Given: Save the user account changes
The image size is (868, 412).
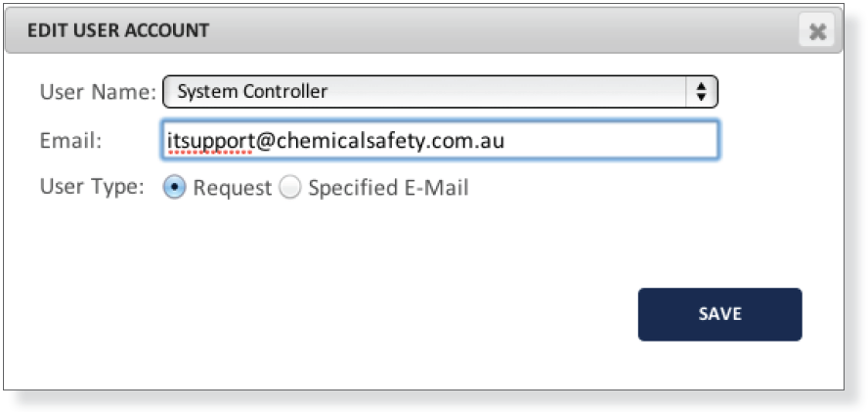Looking at the screenshot, I should coord(719,314).
